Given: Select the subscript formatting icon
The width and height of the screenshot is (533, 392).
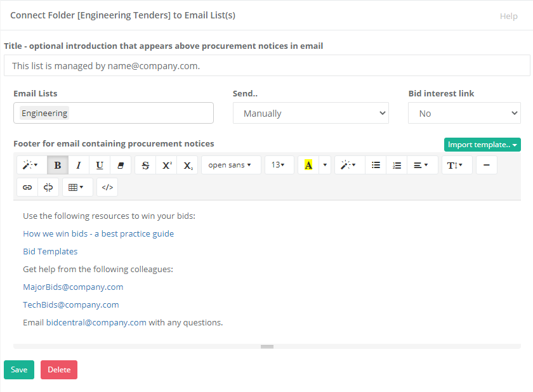Looking at the screenshot, I should 187,165.
